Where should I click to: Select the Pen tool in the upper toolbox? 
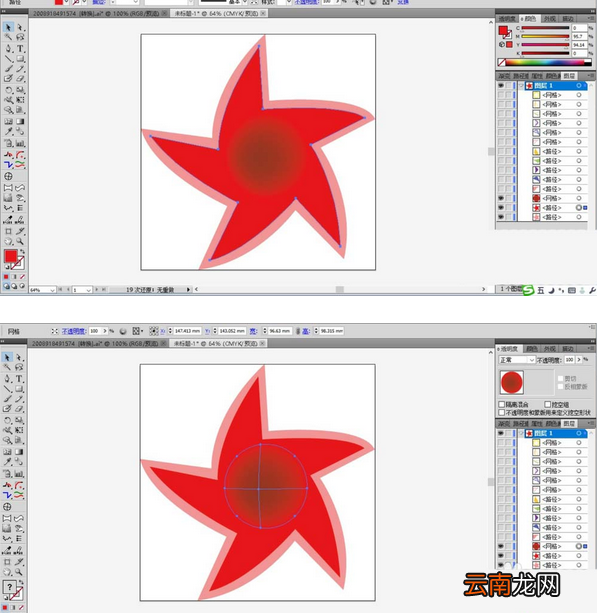point(8,48)
